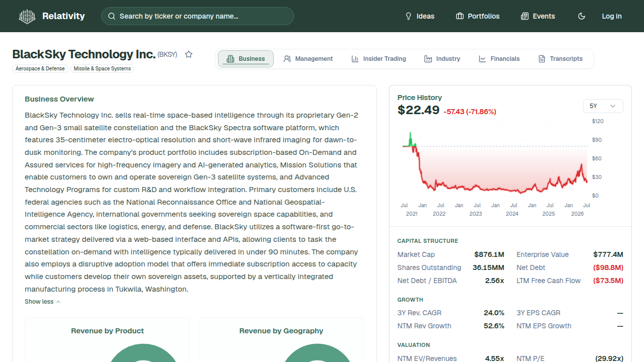
Task: Switch to the Management tab
Action: [x=308, y=59]
